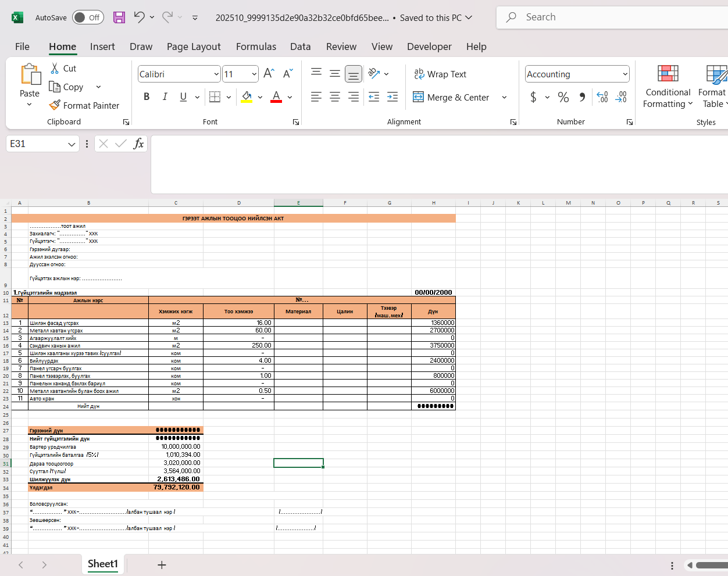Screen dimensions: 728x576
Task: Toggle Wrap Text for the cell
Action: [440, 74]
